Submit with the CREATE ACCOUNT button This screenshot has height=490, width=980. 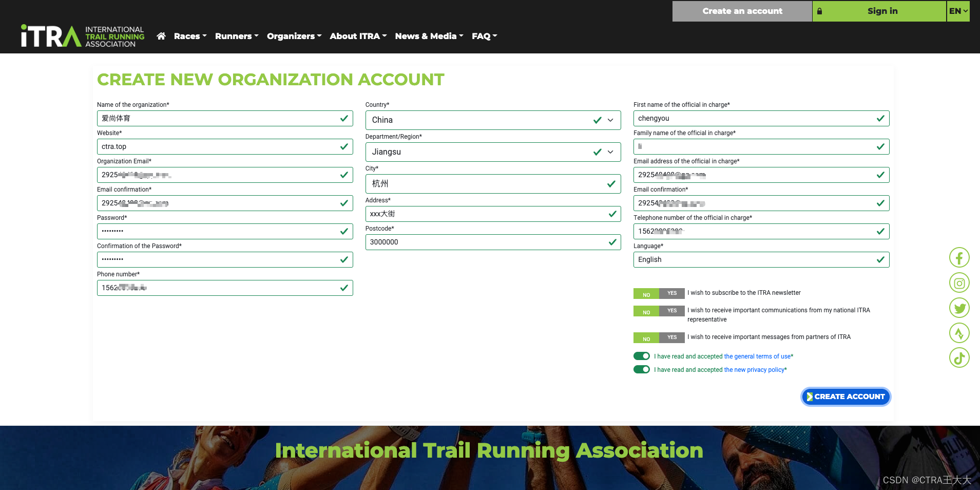pyautogui.click(x=846, y=397)
